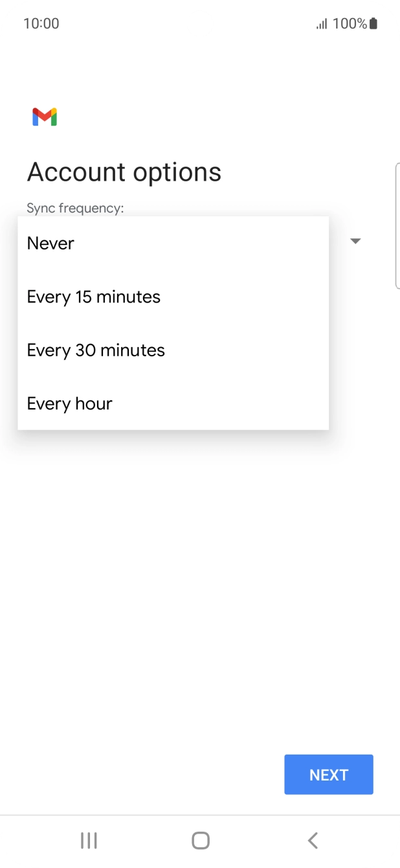This screenshot has width=400, height=868.
Task: Tap the Sync frequency label
Action: click(x=74, y=208)
